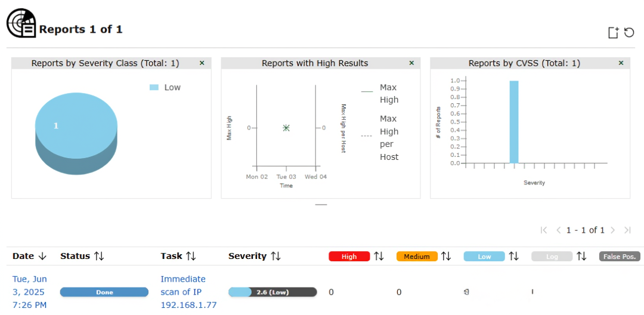The height and width of the screenshot is (315, 644).
Task: Add a new dashboard display
Action: tap(613, 33)
